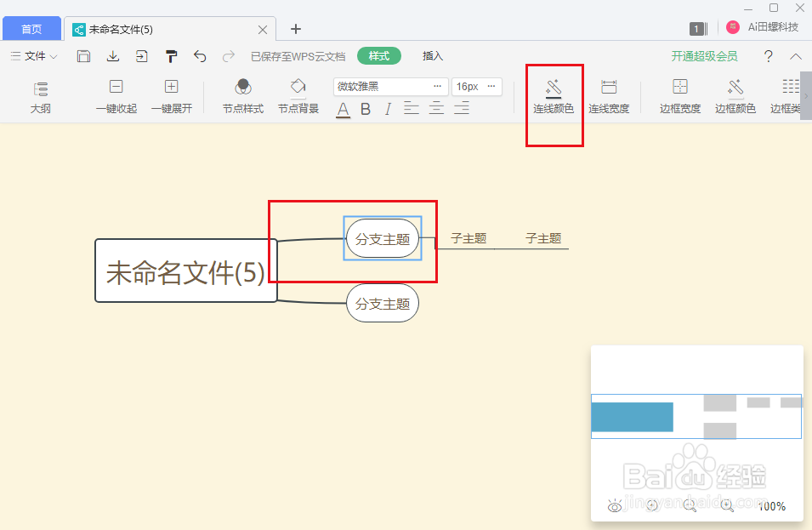The image size is (812, 530).
Task: Select the blue color swatch in the panel
Action: (x=632, y=417)
